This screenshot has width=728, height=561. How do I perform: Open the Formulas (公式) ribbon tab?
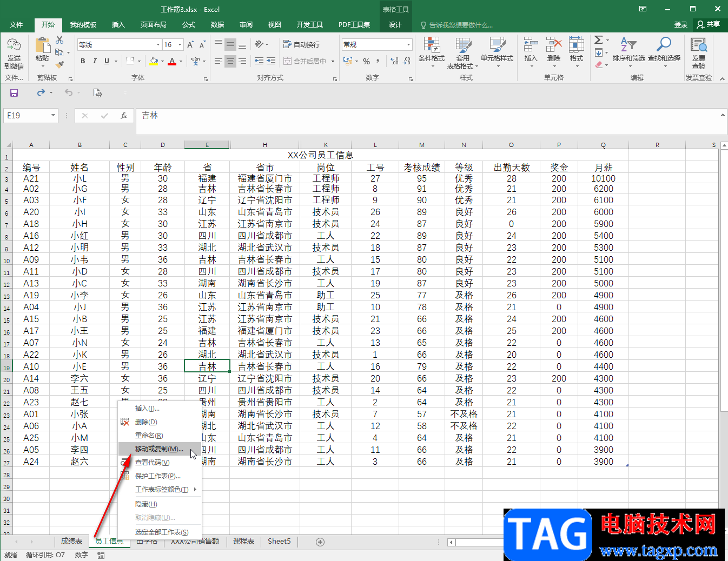tap(189, 25)
